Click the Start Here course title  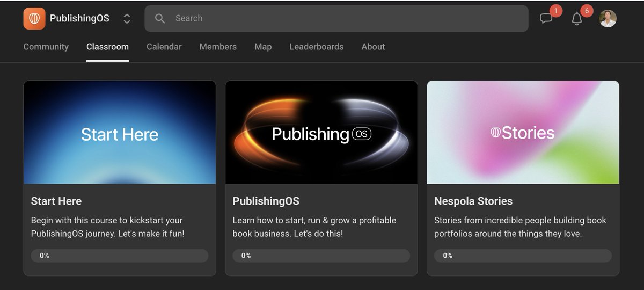(56, 201)
